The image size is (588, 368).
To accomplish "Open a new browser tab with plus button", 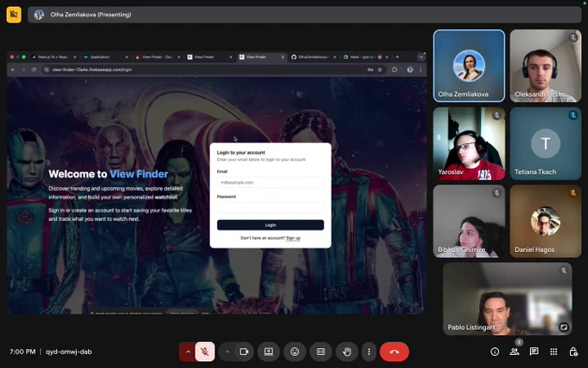I will [x=397, y=57].
